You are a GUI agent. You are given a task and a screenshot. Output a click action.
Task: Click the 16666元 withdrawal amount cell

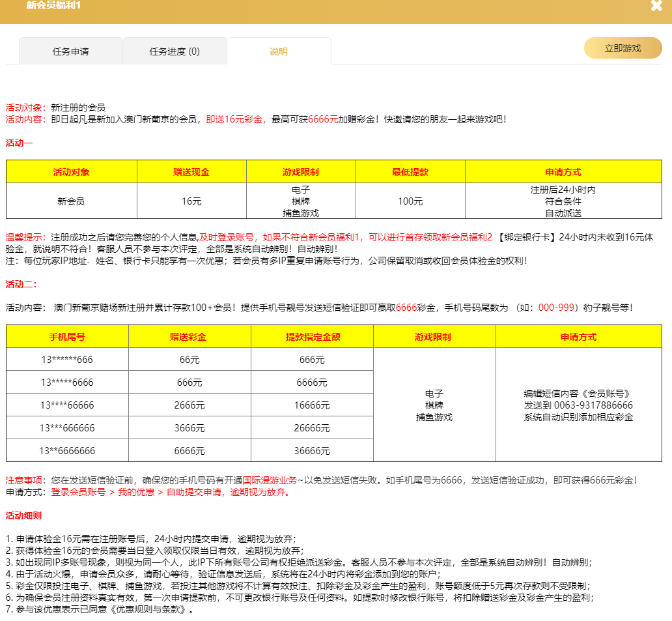pyautogui.click(x=312, y=405)
